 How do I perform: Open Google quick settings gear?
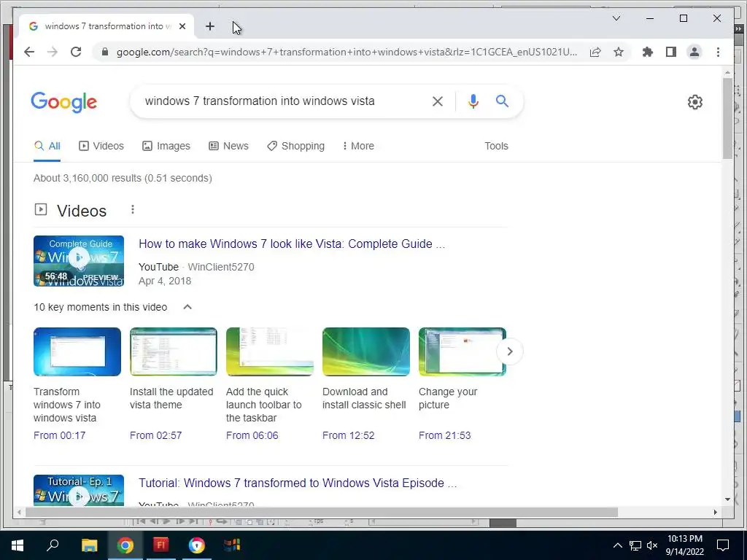click(x=694, y=102)
